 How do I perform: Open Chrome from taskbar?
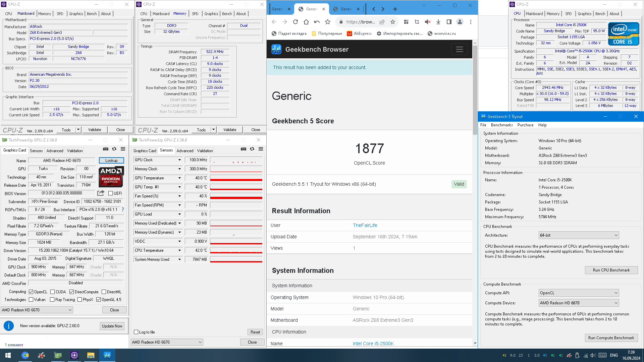click(x=25, y=355)
